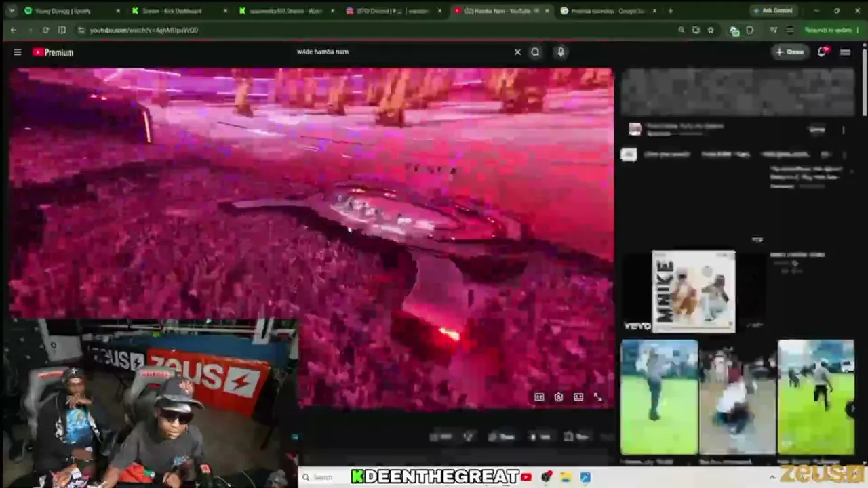Clear the search box with the X
Screen dimensions: 868x488
pos(517,52)
